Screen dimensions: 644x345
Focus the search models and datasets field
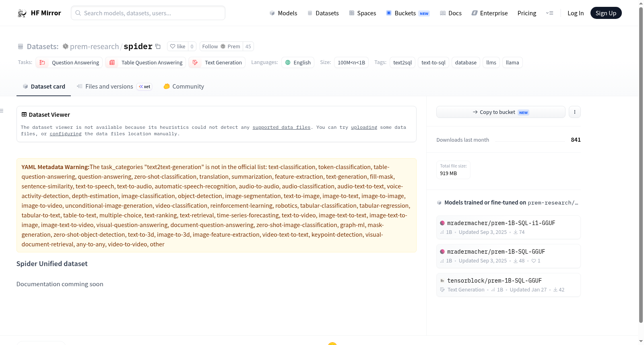coord(148,13)
